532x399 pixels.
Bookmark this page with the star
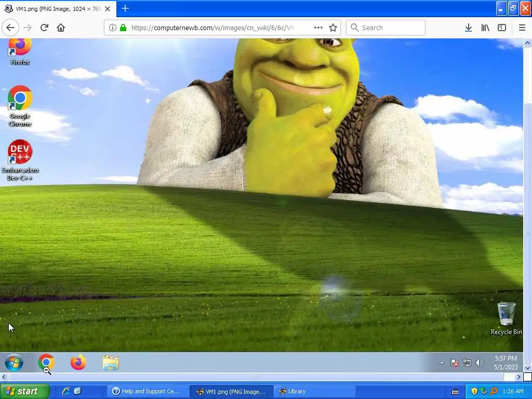tap(333, 28)
